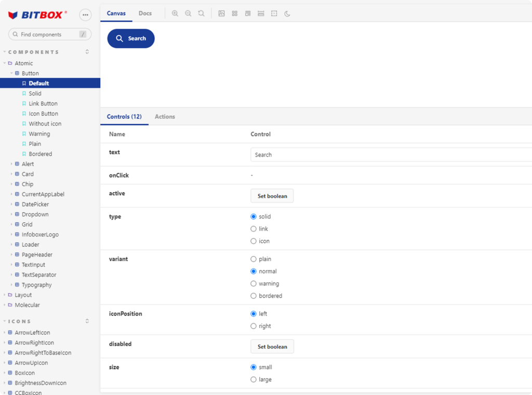Click the Find components search field
Viewport: 532px width, 395px height.
pyautogui.click(x=49, y=34)
